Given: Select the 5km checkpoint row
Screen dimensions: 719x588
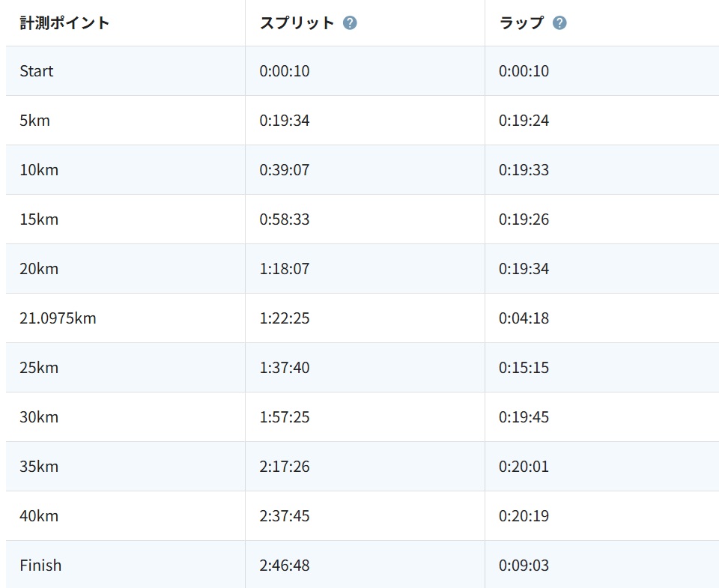Looking at the screenshot, I should coord(34,121).
